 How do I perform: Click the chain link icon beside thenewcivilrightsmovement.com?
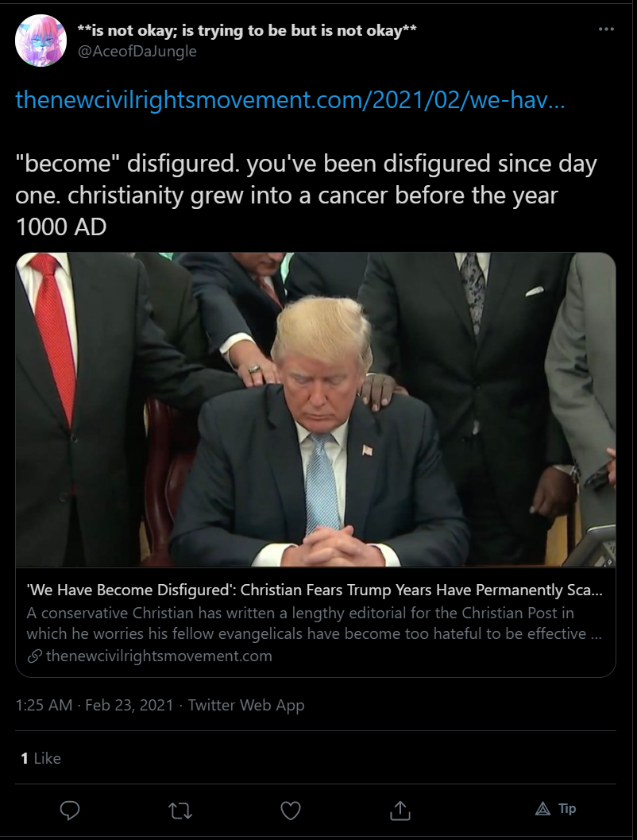[x=35, y=656]
